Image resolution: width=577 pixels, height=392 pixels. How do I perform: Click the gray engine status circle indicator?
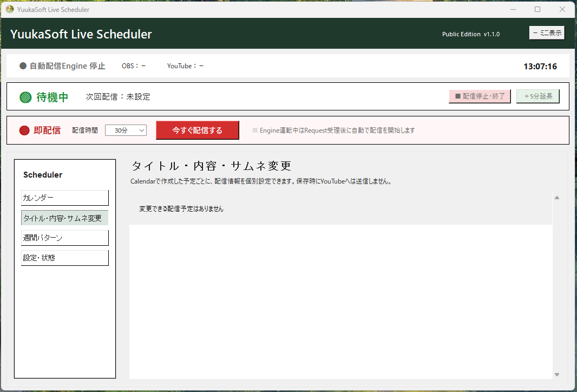pyautogui.click(x=23, y=66)
